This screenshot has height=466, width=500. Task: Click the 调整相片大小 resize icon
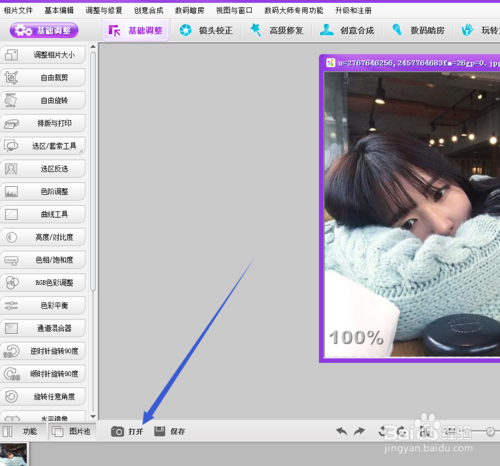tap(11, 55)
